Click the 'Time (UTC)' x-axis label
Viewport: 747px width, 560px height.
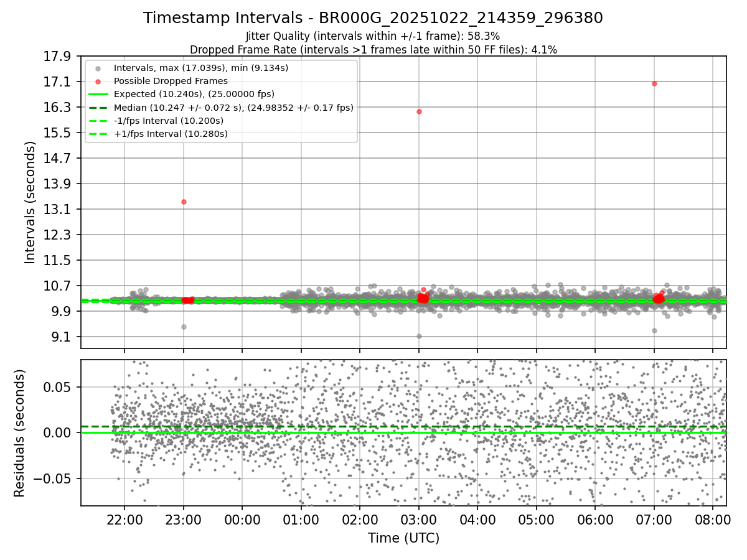[x=403, y=538]
